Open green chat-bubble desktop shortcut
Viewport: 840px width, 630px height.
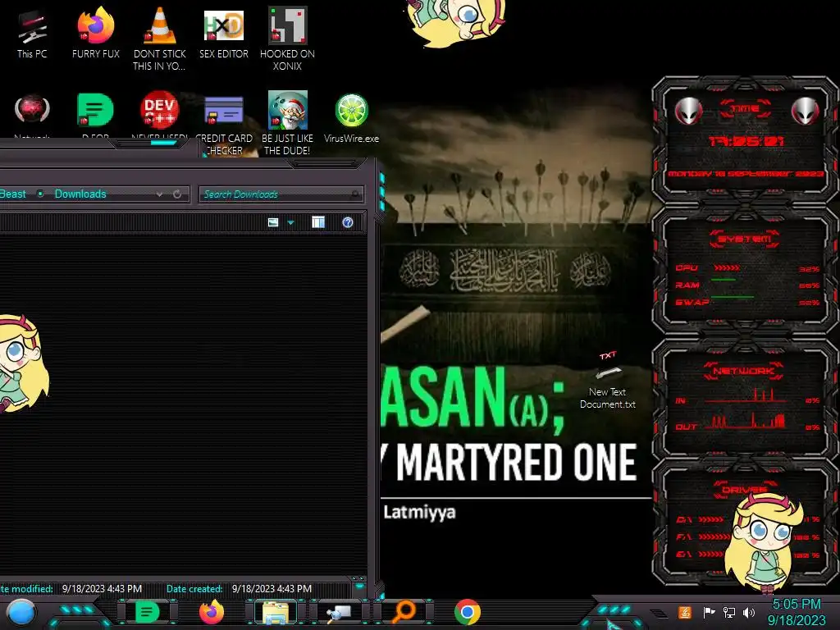[95, 113]
